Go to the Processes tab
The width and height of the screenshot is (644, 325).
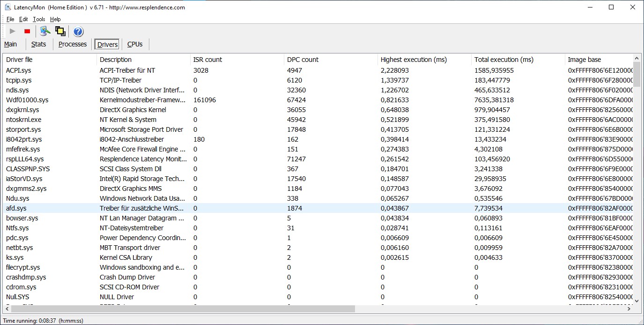point(73,44)
